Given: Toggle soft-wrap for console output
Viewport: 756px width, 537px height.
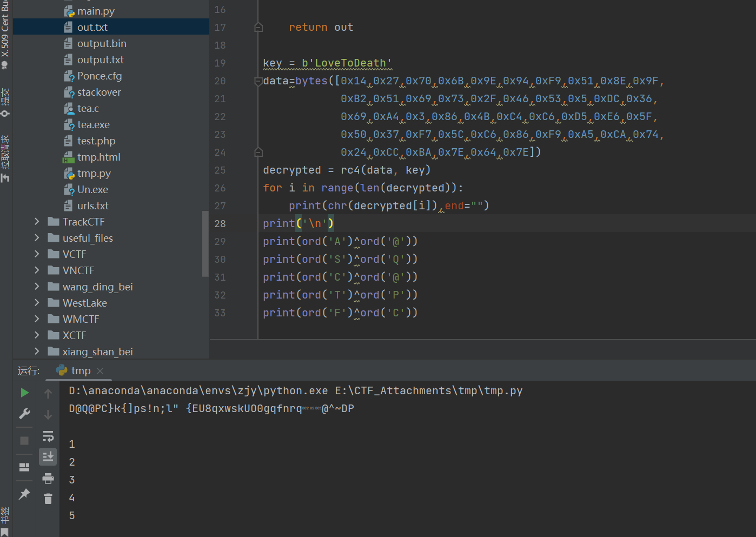Looking at the screenshot, I should [48, 436].
